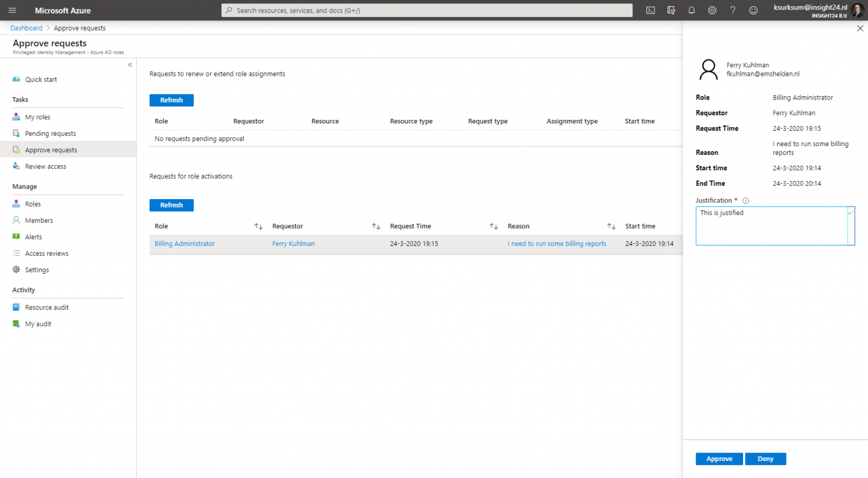The width and height of the screenshot is (868, 478).
Task: Open the portal hamburger menu
Action: click(x=12, y=10)
